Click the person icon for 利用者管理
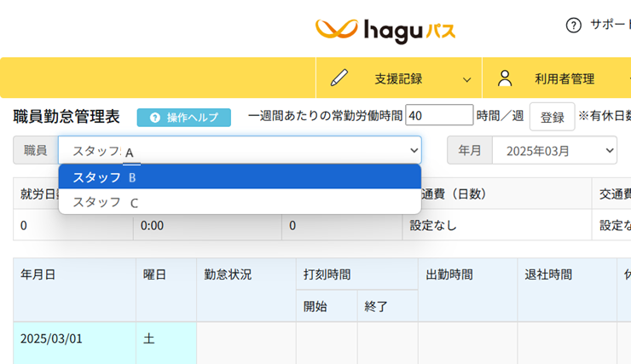Screen dimensions: 631x364 click(x=505, y=78)
